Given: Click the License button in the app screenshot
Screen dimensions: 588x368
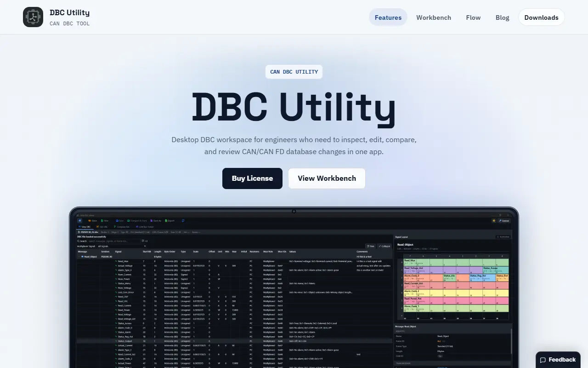Looking at the screenshot, I should click(504, 221).
